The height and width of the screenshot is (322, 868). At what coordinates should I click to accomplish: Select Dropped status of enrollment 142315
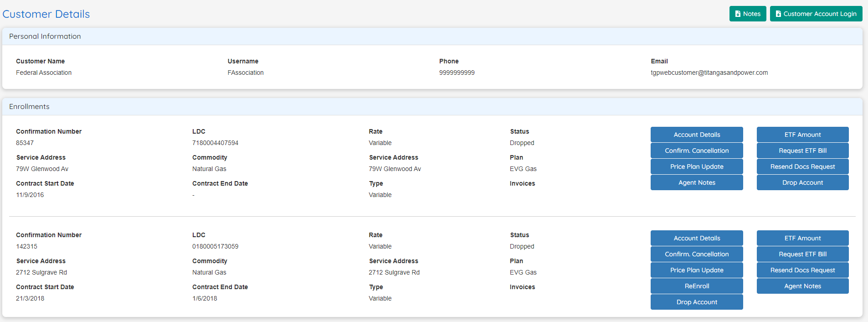(x=522, y=246)
